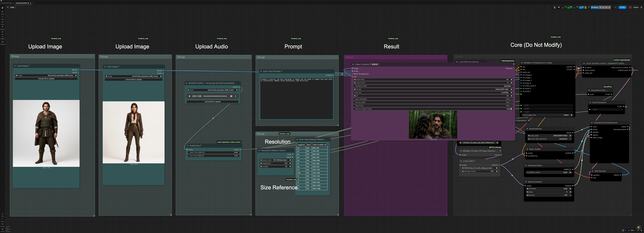Click the red cancel X button
The height and width of the screenshot is (233, 644).
click(x=630, y=7)
